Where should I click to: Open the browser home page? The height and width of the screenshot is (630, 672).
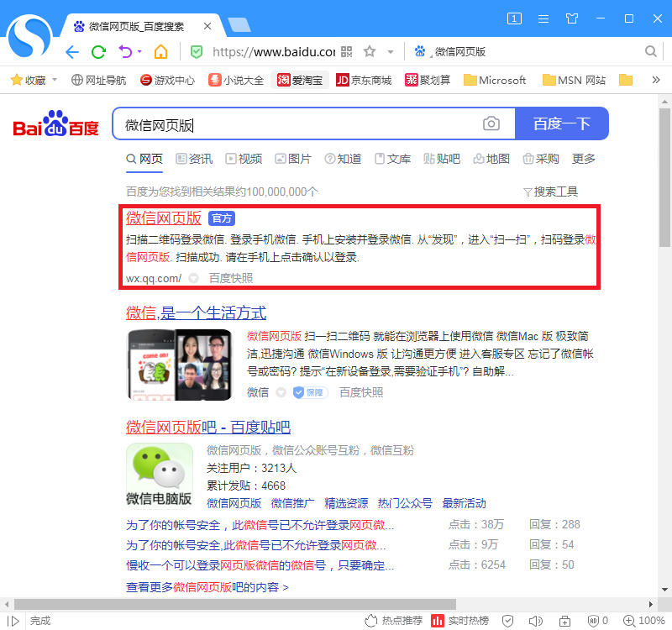point(160,52)
